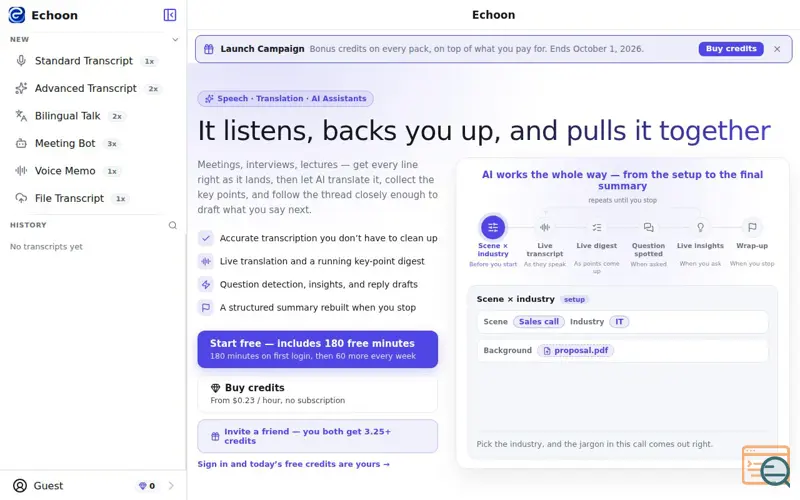The width and height of the screenshot is (800, 500).
Task: Click the 1x badge on Voice Memo
Action: click(x=112, y=171)
